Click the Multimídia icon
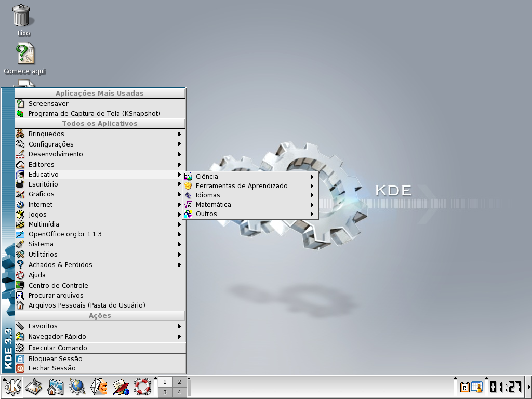 (x=20, y=224)
